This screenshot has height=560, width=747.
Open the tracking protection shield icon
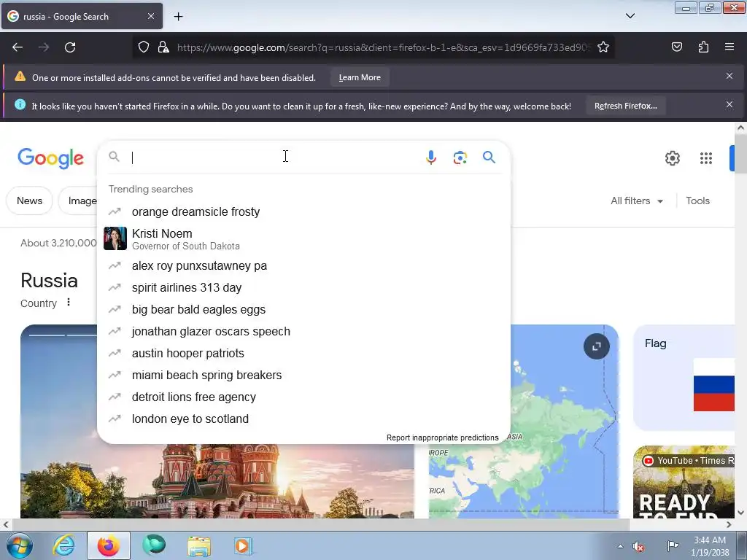tap(144, 47)
